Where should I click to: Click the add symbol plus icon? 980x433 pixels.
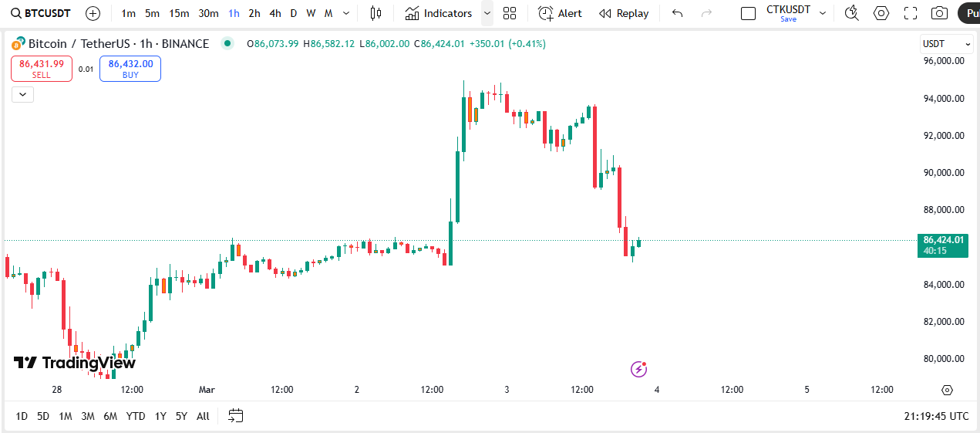93,13
